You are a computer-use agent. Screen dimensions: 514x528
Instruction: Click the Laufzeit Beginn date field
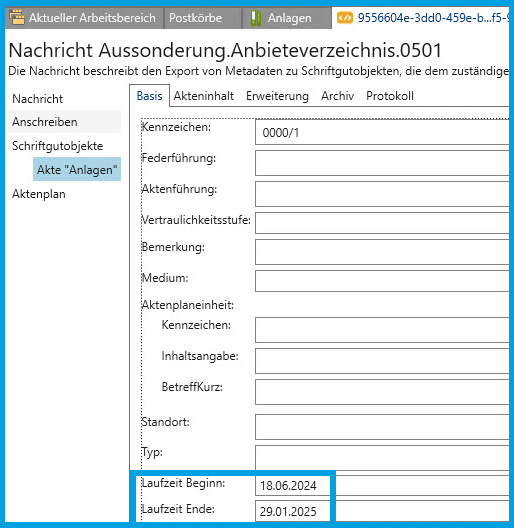[x=292, y=485]
